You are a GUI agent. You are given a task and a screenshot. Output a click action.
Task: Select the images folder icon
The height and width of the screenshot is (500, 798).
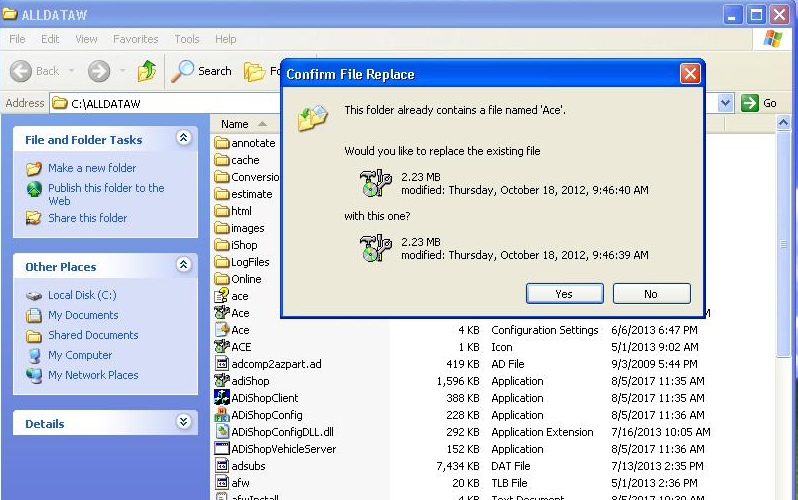point(222,228)
